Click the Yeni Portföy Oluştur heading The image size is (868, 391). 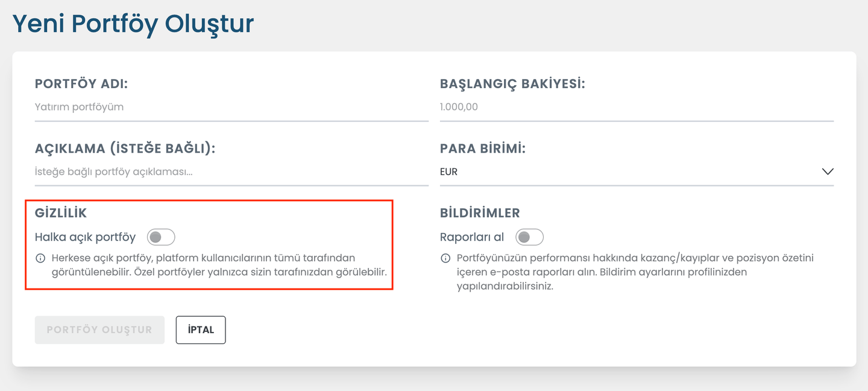tap(133, 24)
